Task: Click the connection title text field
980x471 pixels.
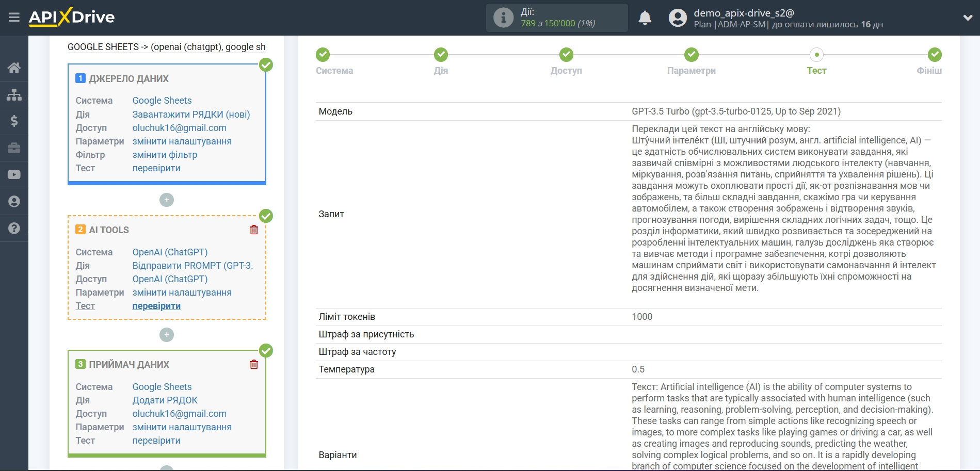Action: [x=167, y=47]
